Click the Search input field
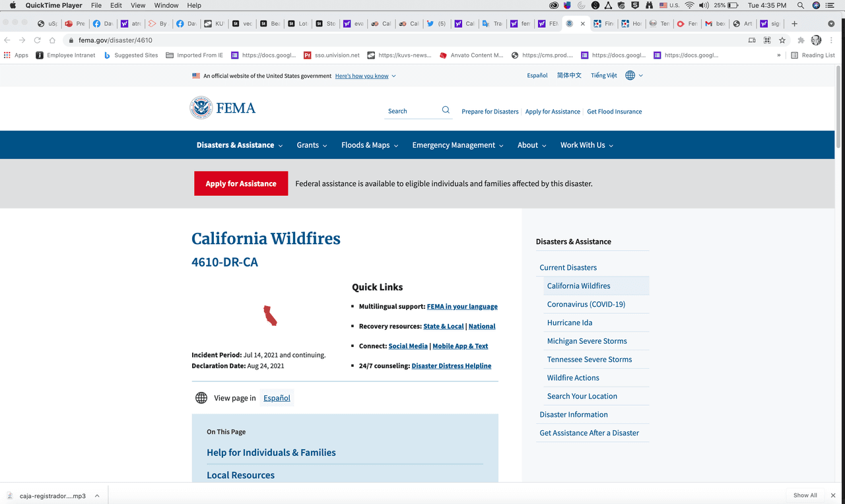The image size is (845, 504). point(411,111)
